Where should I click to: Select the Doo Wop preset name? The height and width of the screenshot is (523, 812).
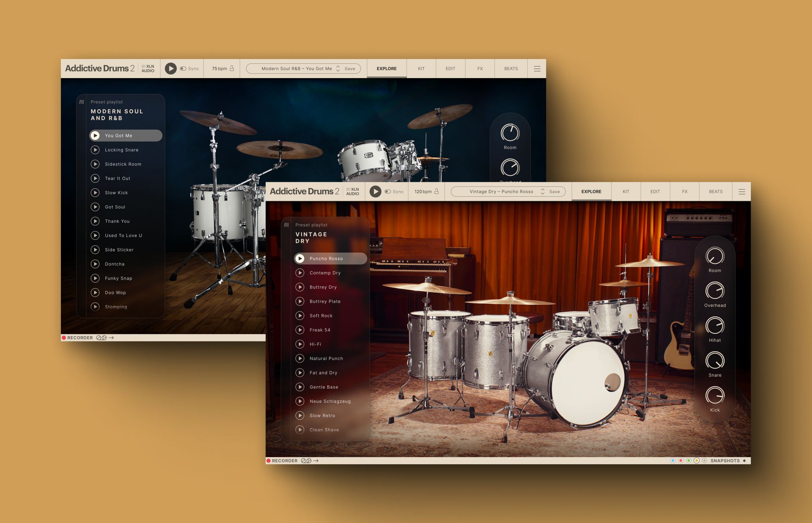click(x=115, y=292)
